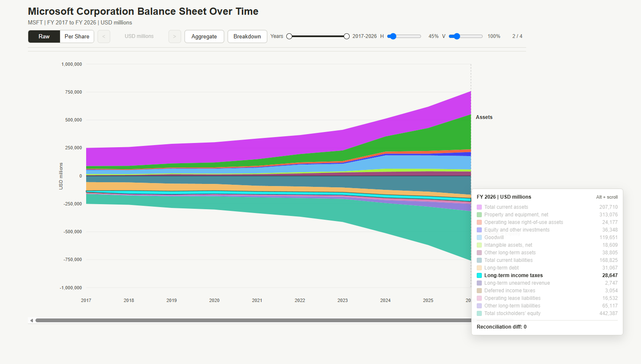
Task: Go to previous unit with left arrow
Action: tap(104, 37)
